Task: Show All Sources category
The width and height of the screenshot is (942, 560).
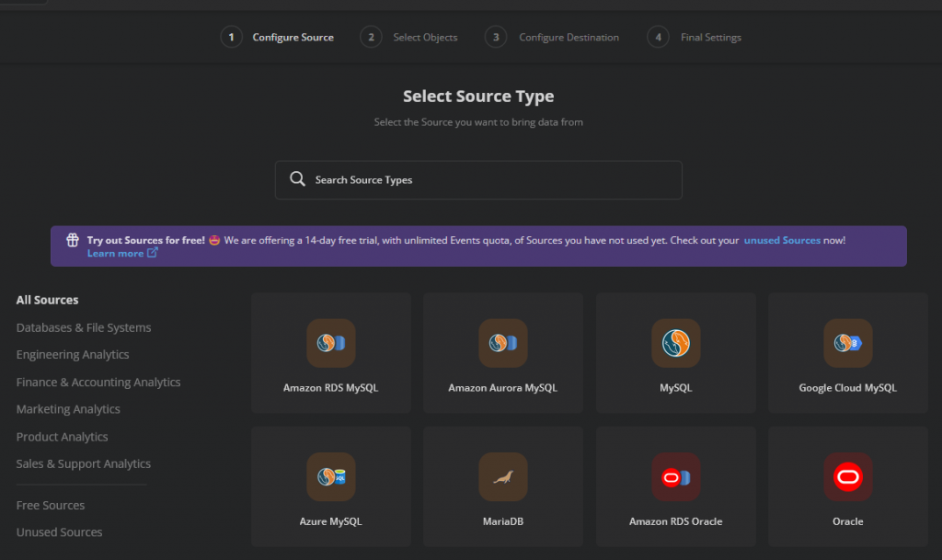Action: (48, 300)
